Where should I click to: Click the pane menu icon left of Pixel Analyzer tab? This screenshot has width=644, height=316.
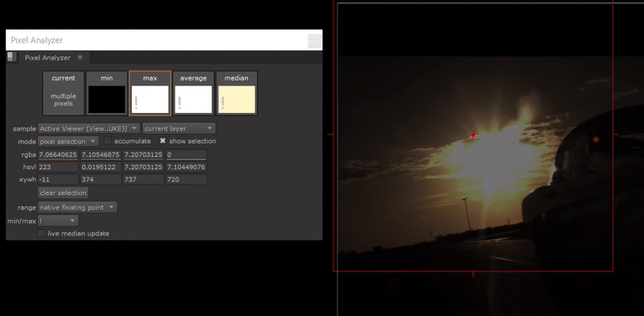click(x=11, y=57)
